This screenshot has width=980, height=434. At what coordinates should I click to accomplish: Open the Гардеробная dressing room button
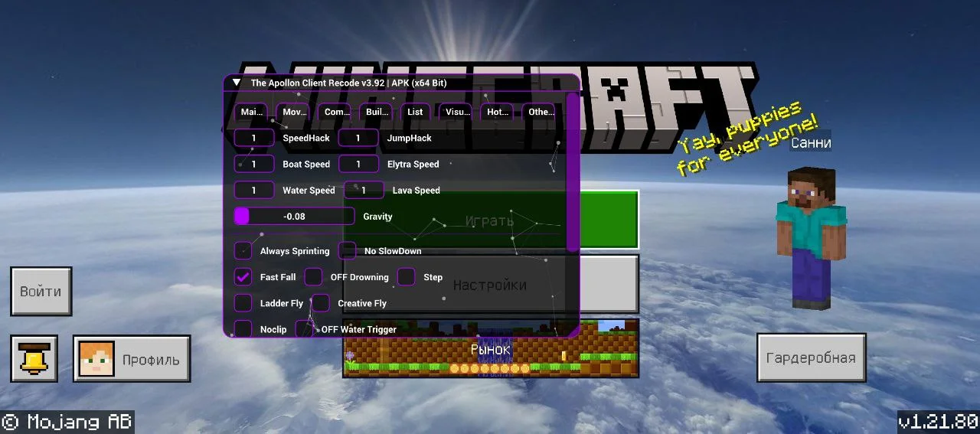point(811,357)
